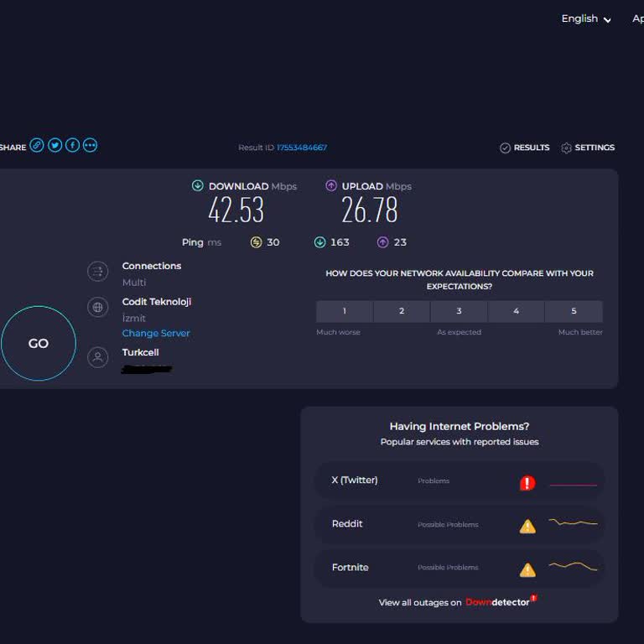The image size is (644, 644).
Task: Click the download ping icon showing 163
Action: click(x=320, y=242)
